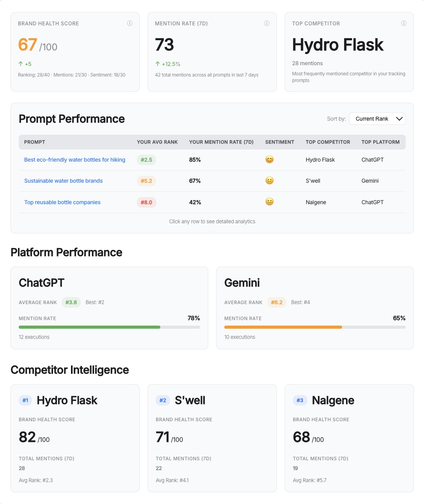Toggle the #3.8 ChatGPT average rank chip
The height and width of the screenshot is (504, 424).
tap(71, 302)
